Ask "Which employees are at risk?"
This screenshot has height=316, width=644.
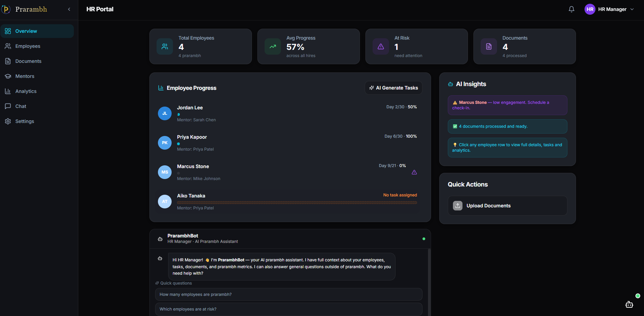pyautogui.click(x=289, y=309)
